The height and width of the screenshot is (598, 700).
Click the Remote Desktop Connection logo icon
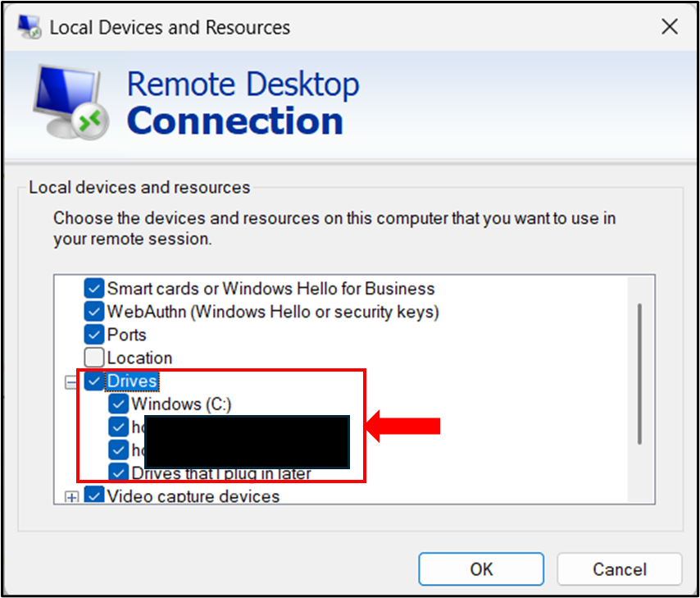click(x=70, y=103)
